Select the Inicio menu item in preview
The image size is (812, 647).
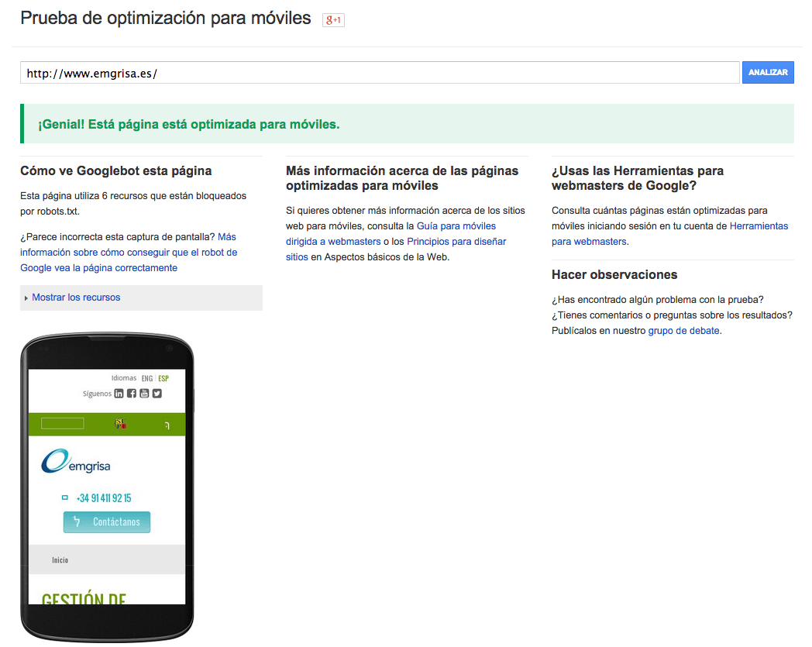pyautogui.click(x=60, y=560)
